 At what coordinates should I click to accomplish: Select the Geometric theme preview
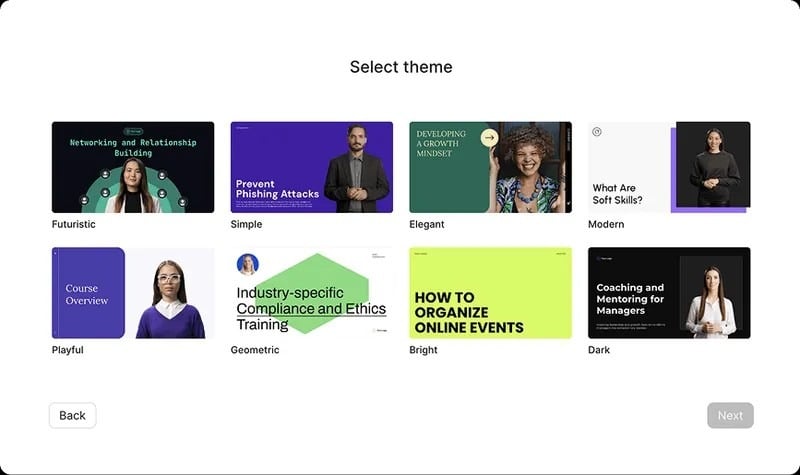[x=312, y=293]
